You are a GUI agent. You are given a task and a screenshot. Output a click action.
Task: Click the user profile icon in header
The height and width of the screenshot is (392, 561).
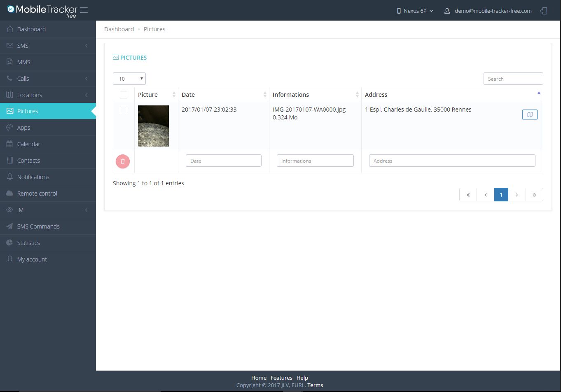click(x=447, y=11)
